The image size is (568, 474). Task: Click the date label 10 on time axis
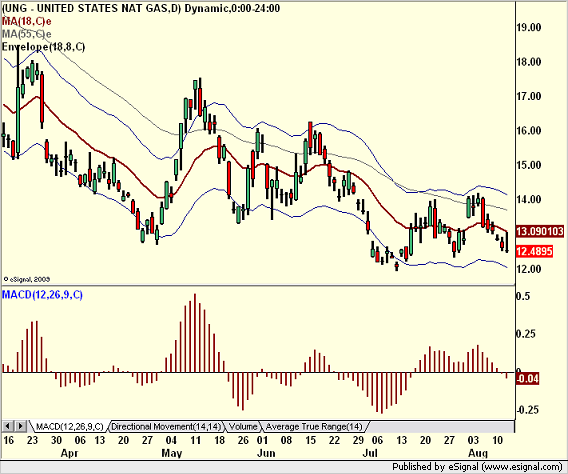click(x=497, y=440)
